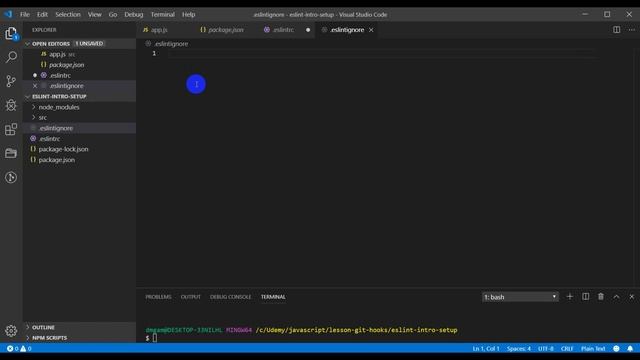Image resolution: width=640 pixels, height=360 pixels.
Task: Open the Source Control view icon
Action: pyautogui.click(x=11, y=81)
